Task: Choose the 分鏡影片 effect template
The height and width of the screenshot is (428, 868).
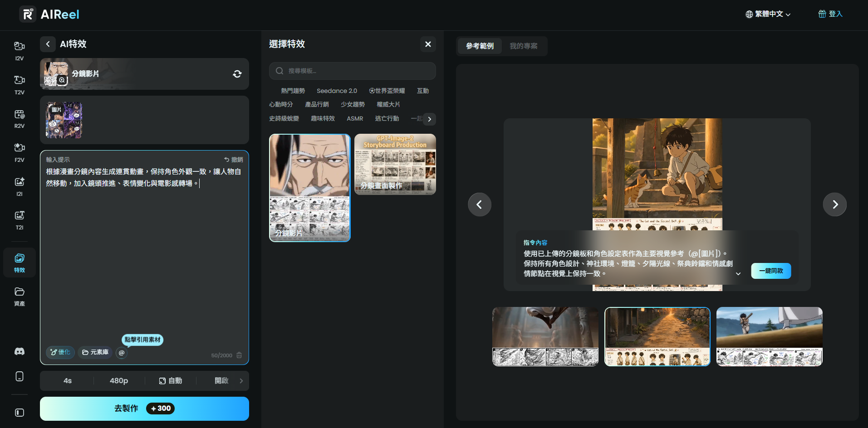Action: coord(310,188)
